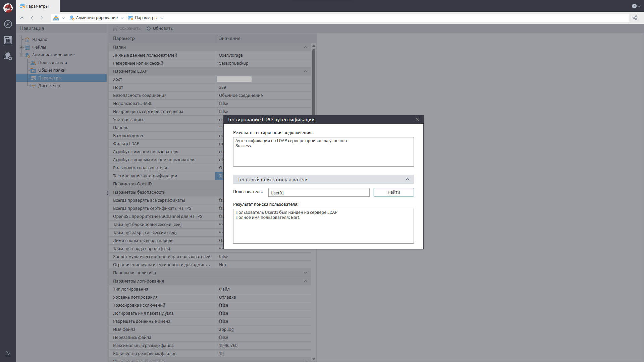
Task: Expand the Парольная политика group
Action: [306, 273]
